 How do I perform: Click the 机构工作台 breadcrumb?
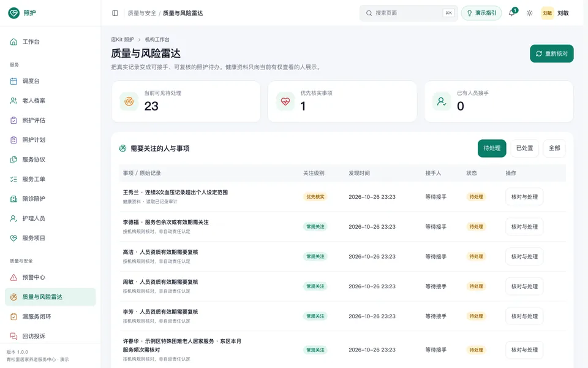coord(157,39)
